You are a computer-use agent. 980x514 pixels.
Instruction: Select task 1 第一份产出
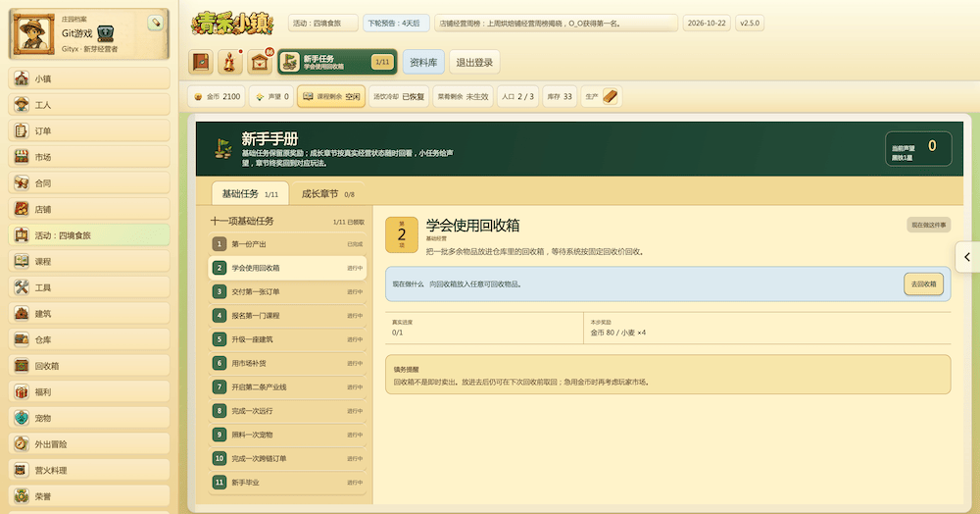pyautogui.click(x=287, y=244)
